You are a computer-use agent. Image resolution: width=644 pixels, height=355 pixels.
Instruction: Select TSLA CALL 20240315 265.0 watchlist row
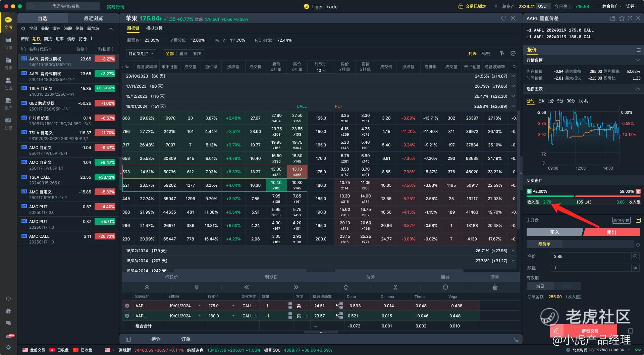coord(68,180)
